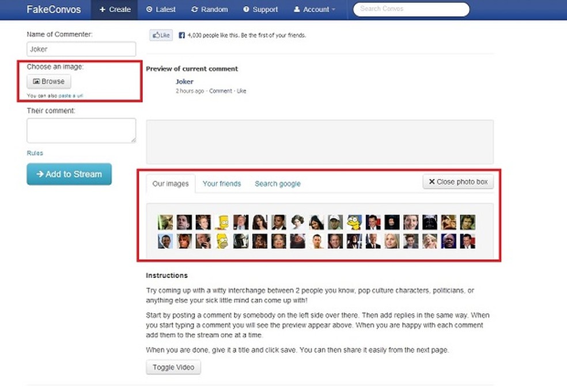Click the Like link in comment preview
Screen dimensions: 567x392
coord(241,91)
